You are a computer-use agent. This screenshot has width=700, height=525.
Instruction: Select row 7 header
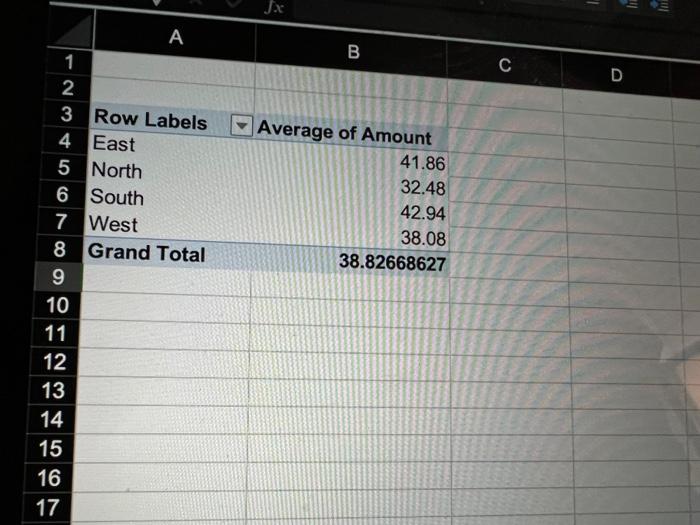coord(61,222)
